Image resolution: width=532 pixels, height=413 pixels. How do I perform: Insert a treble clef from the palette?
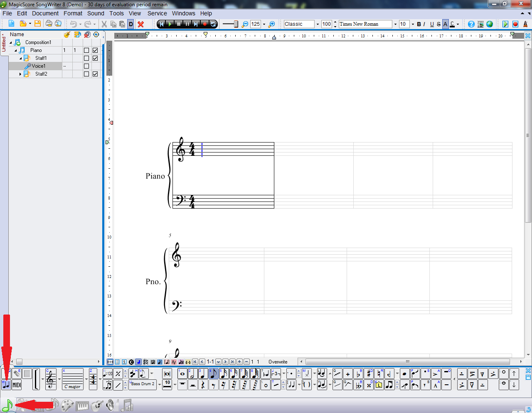[51, 379]
